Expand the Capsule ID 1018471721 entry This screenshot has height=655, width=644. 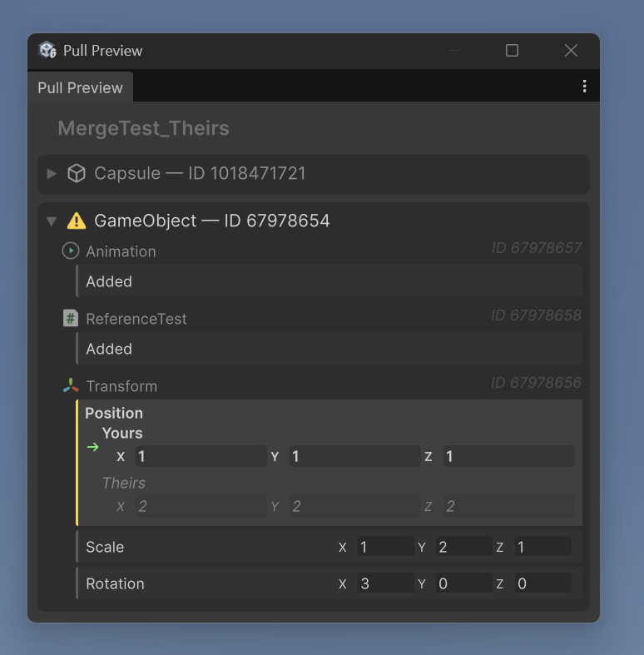click(x=52, y=173)
